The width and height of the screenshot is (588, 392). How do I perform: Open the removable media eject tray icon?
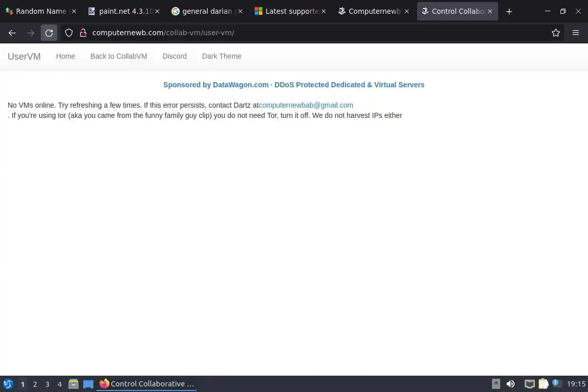point(496,384)
